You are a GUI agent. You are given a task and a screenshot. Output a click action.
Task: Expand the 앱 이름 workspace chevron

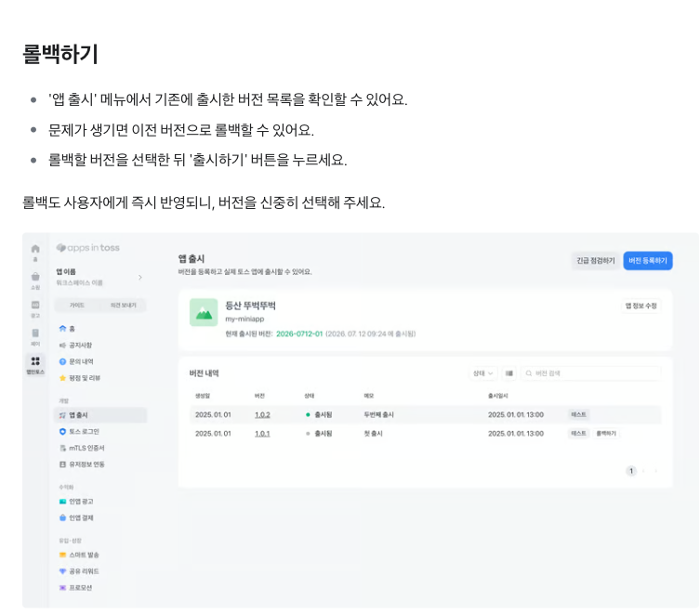tap(140, 277)
